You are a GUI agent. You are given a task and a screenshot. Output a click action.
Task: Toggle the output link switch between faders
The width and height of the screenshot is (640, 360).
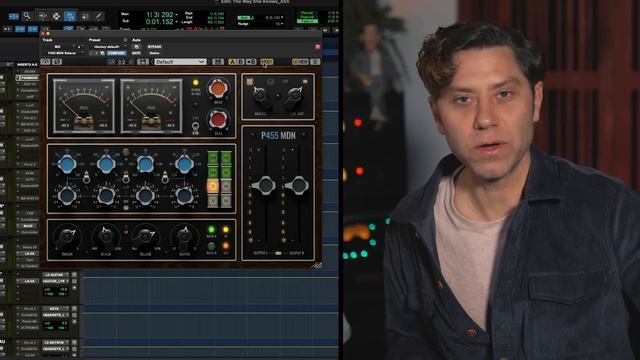point(278,253)
